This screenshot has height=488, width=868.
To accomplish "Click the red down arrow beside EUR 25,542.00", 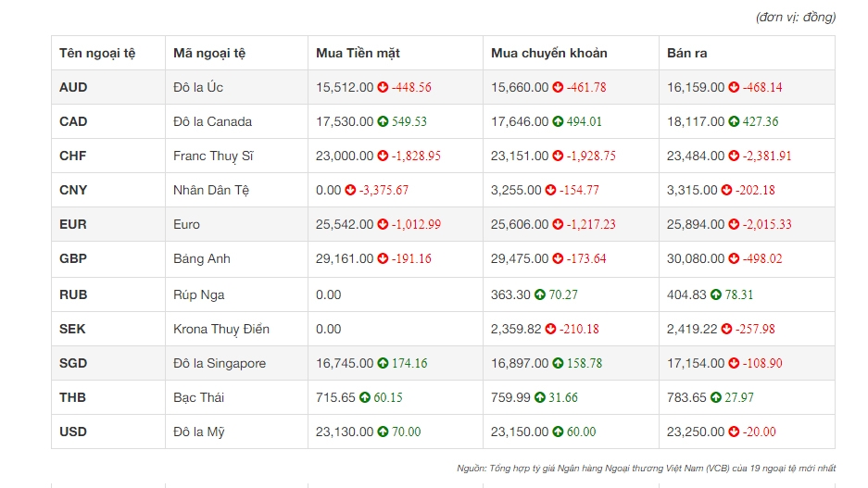I will 384,224.
